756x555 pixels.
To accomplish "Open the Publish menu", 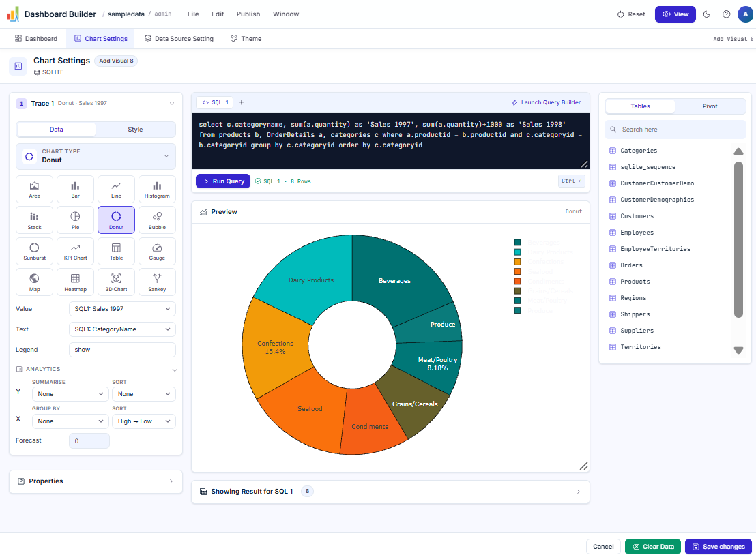I will [x=248, y=14].
